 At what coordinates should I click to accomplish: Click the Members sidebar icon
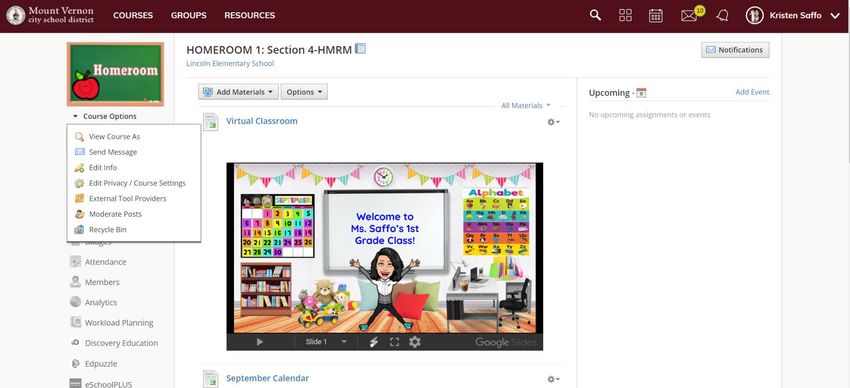coord(75,282)
